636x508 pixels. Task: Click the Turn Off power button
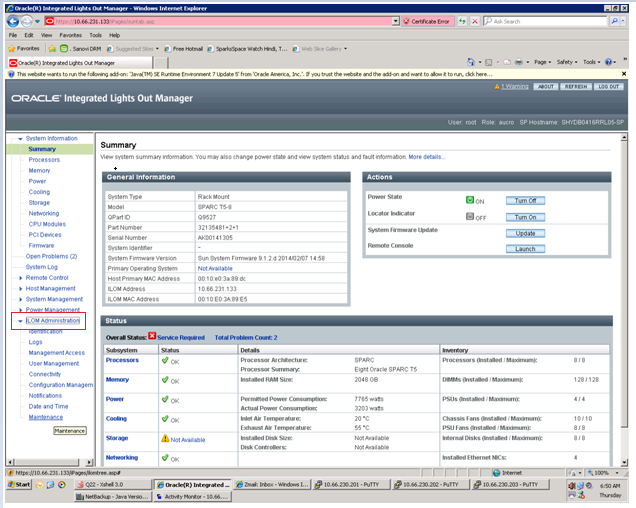(525, 200)
